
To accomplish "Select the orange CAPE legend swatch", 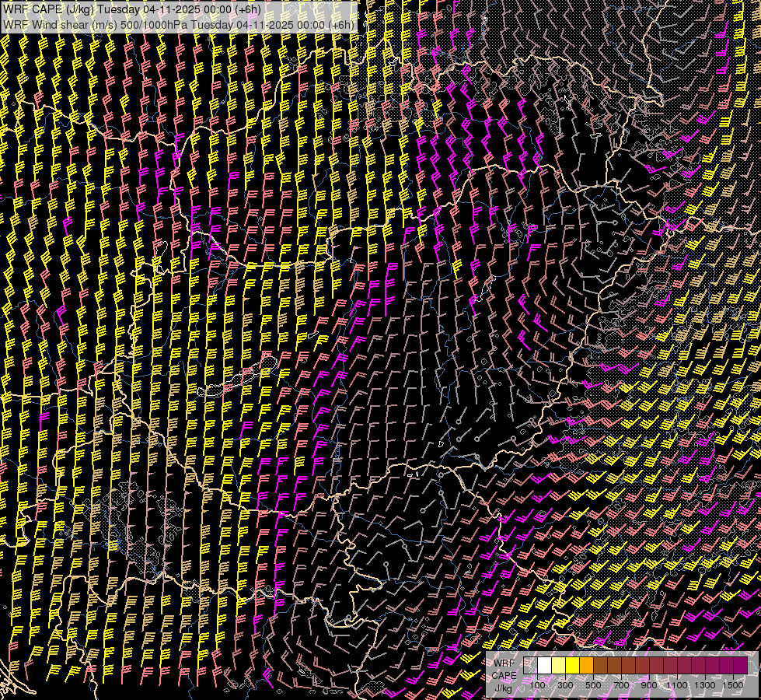I will (x=587, y=666).
